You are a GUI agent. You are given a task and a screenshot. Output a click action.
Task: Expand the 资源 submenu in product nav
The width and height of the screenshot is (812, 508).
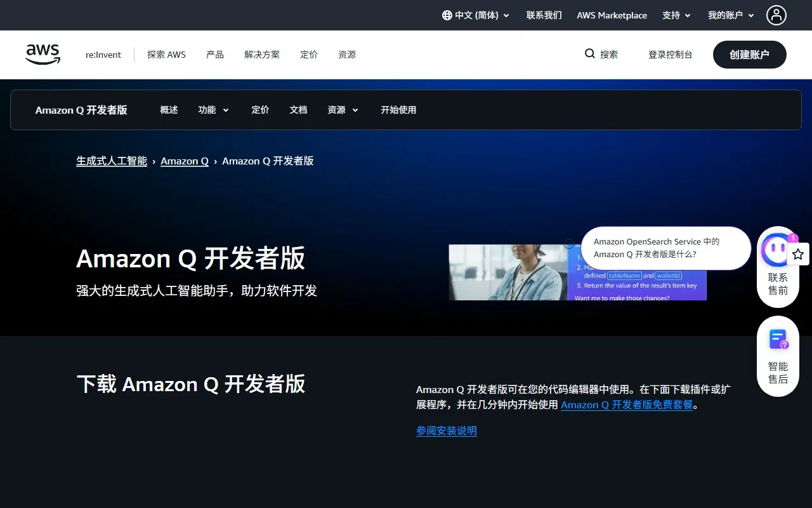tap(343, 110)
